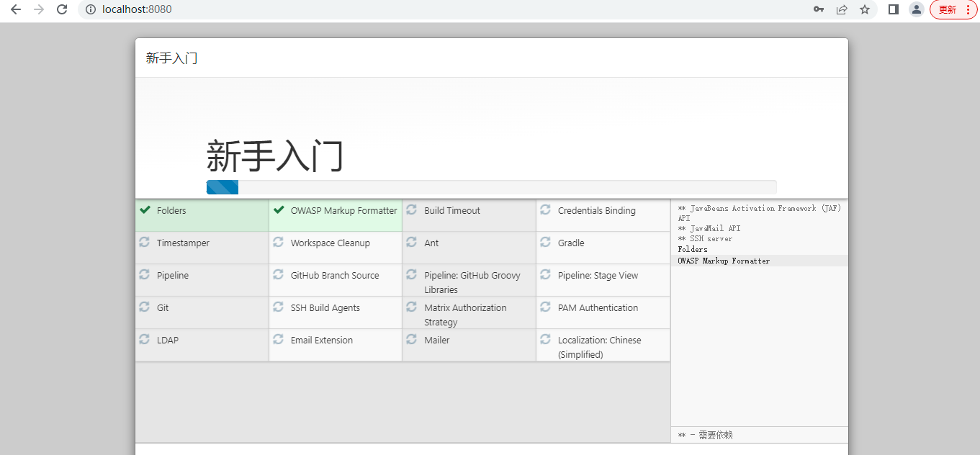Image resolution: width=980 pixels, height=455 pixels.
Task: Click the sync icon beside Git
Action: (x=144, y=307)
